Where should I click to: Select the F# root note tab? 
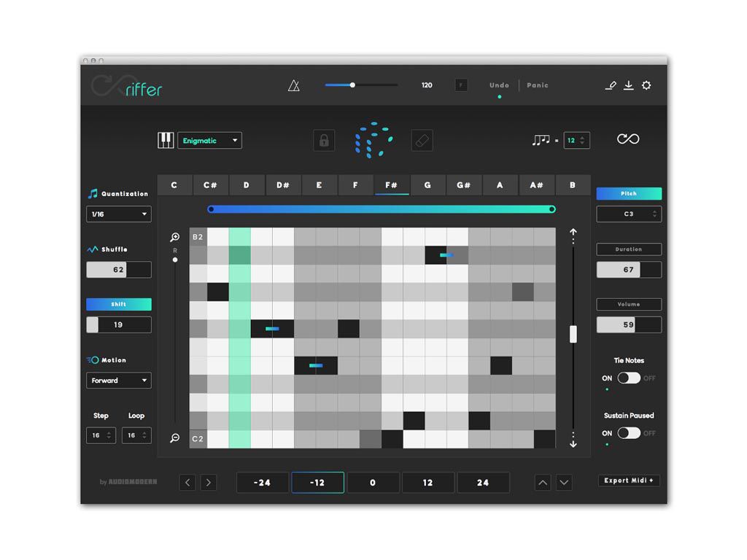pyautogui.click(x=391, y=185)
